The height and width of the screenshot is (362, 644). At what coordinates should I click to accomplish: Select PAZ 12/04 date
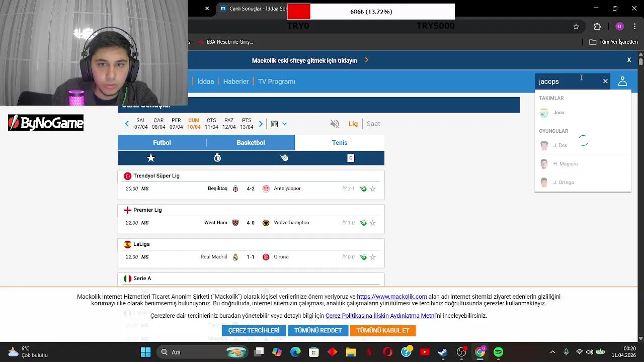pyautogui.click(x=229, y=124)
